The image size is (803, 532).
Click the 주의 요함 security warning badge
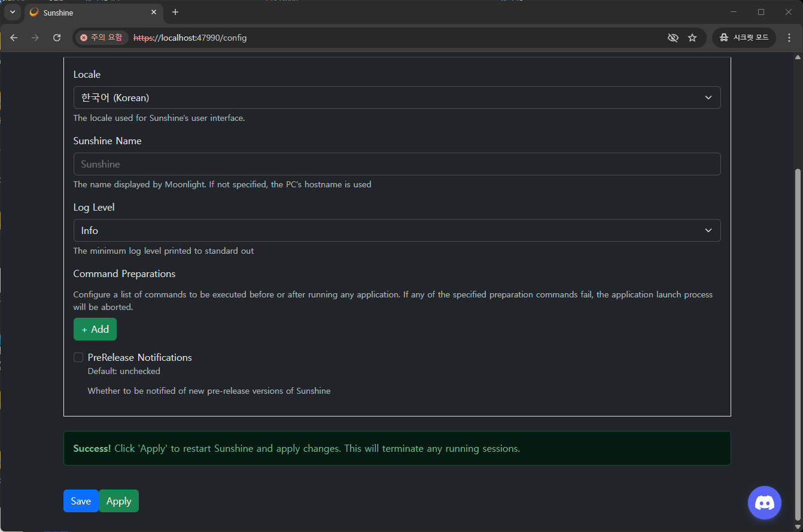tap(101, 38)
